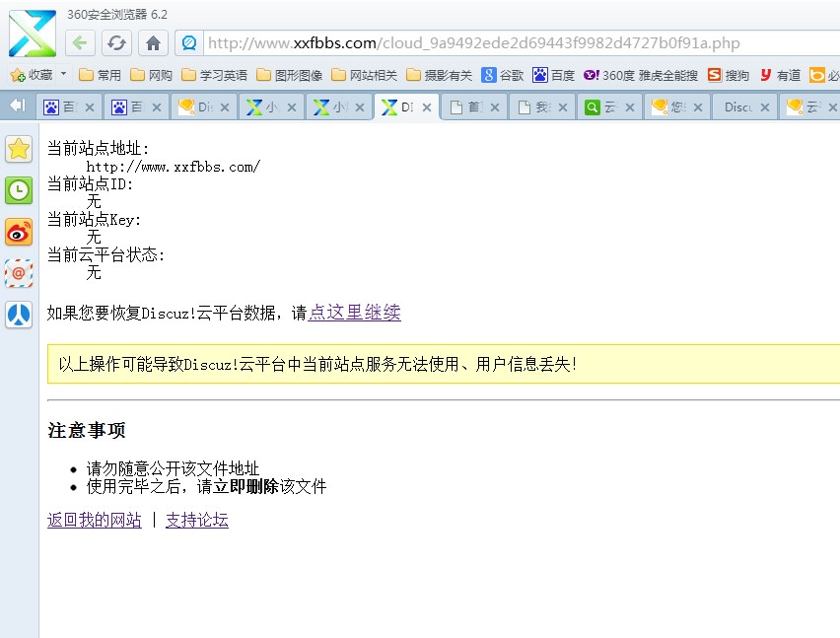
Task: Open the 图形图像 bookmarks folder
Action: tap(289, 75)
